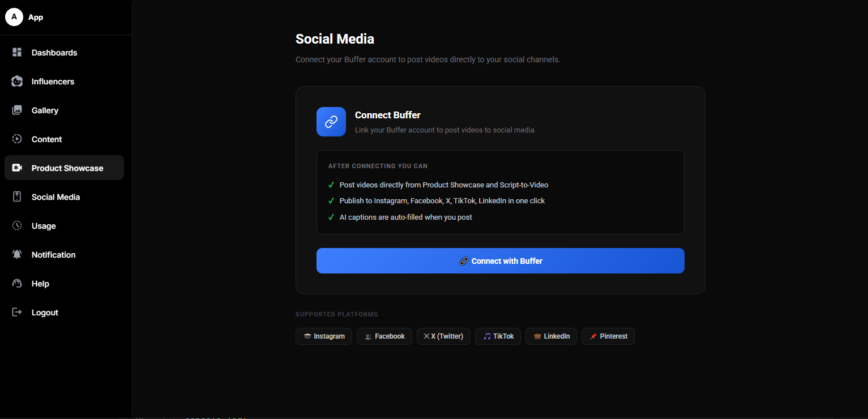Go to the Influencers section
The width and height of the screenshot is (868, 419).
point(64,82)
